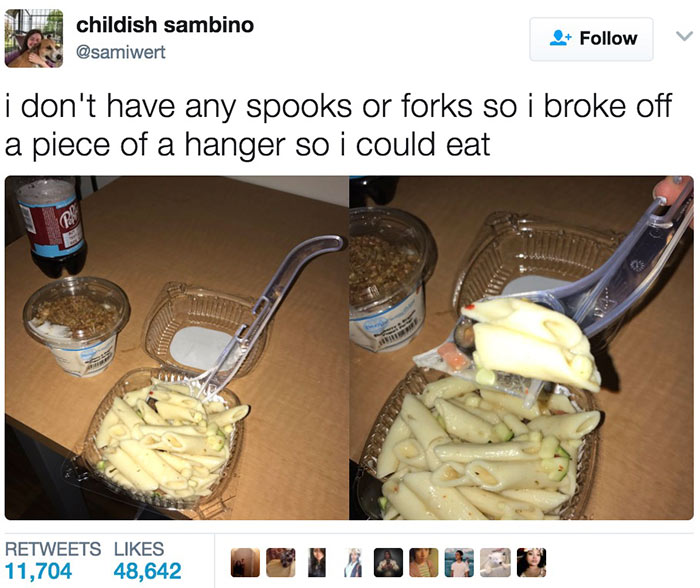Click the Follow button

coord(591,39)
